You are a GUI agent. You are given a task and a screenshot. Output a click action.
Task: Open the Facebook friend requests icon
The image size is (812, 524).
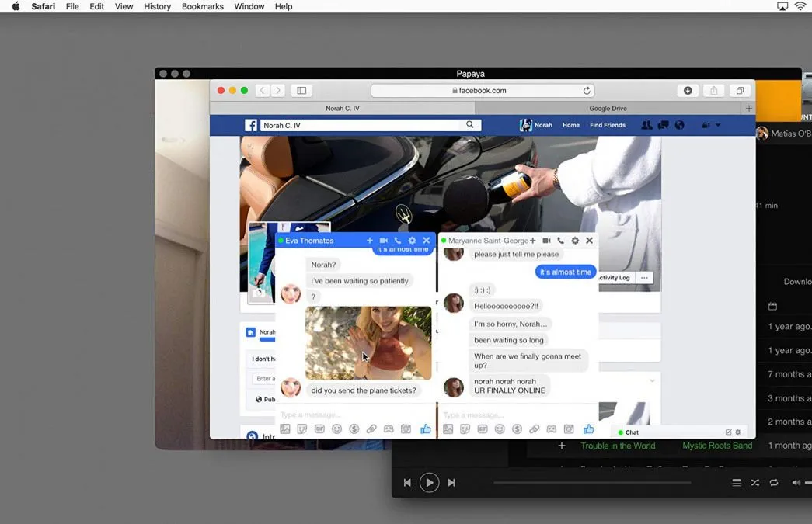point(646,125)
